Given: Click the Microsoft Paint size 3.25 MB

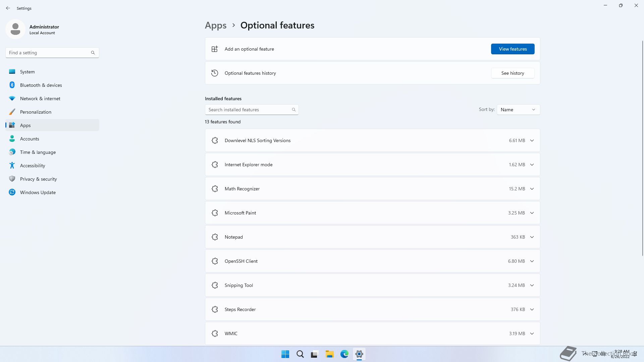Looking at the screenshot, I should 516,213.
